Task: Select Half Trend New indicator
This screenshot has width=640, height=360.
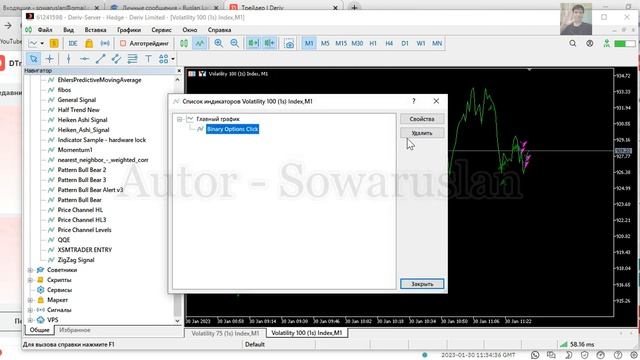Action: coord(78,110)
